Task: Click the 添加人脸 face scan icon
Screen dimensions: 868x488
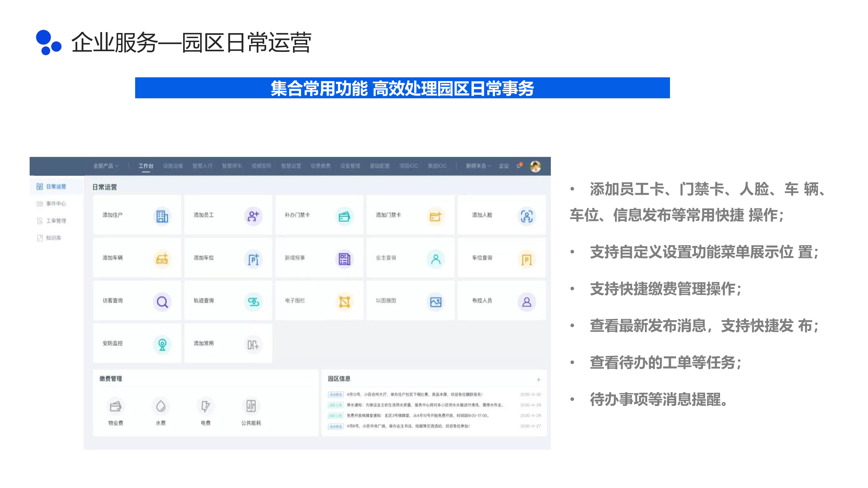Action: [527, 216]
